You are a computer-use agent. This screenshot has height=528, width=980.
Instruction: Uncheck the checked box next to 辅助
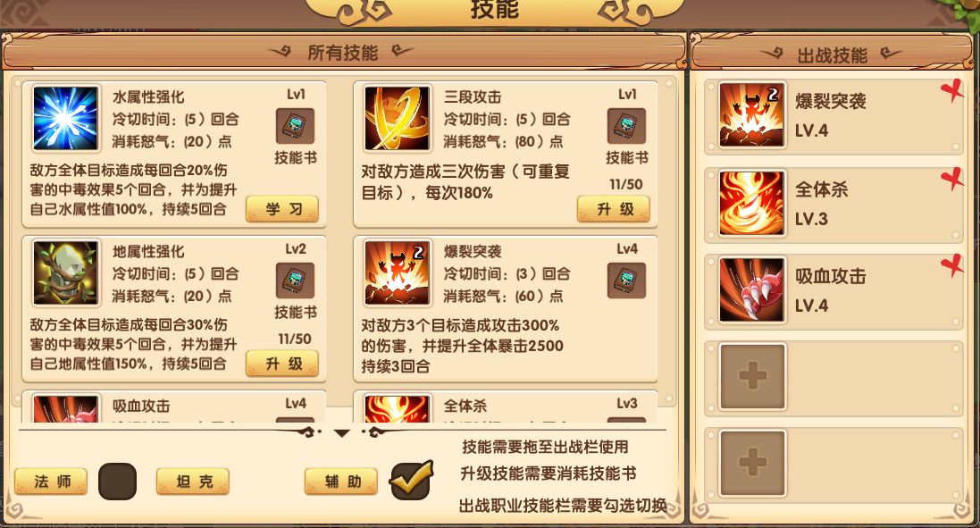pyautogui.click(x=410, y=481)
